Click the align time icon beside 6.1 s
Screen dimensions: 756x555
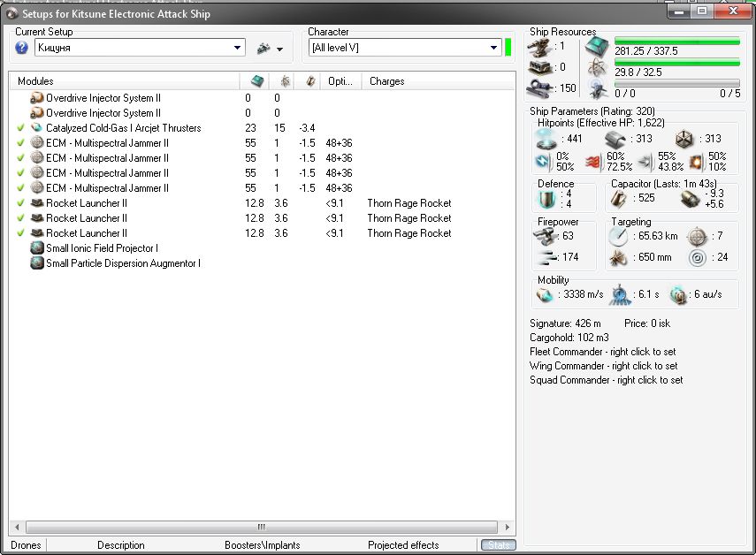(620, 294)
